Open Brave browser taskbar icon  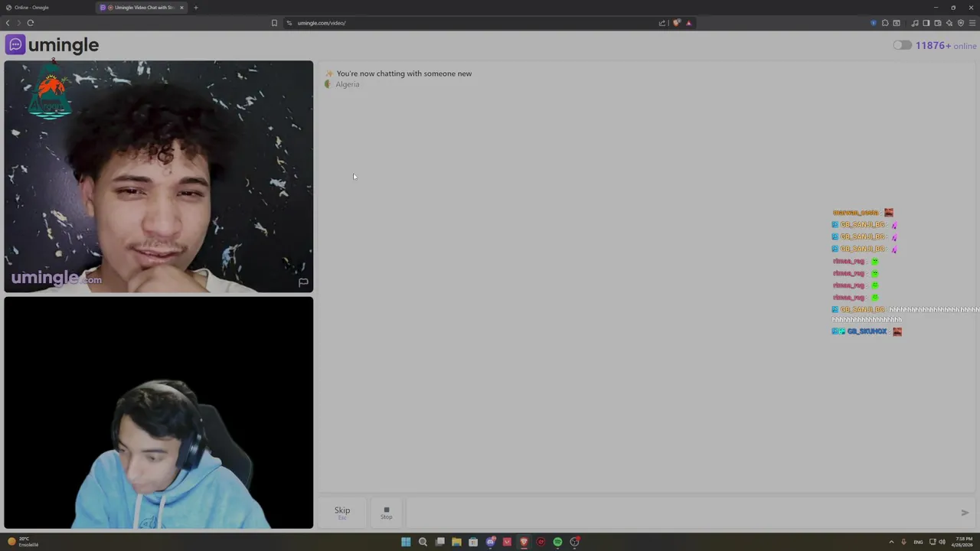[x=524, y=542]
